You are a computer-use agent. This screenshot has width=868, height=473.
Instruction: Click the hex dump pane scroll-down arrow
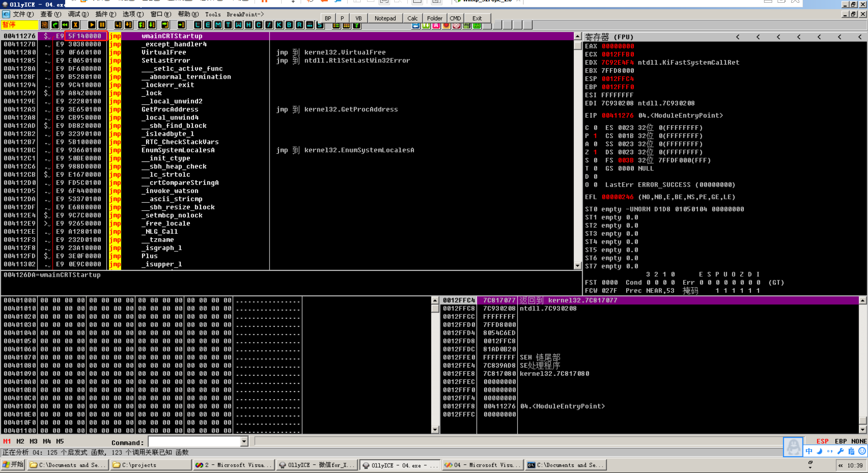(435, 430)
